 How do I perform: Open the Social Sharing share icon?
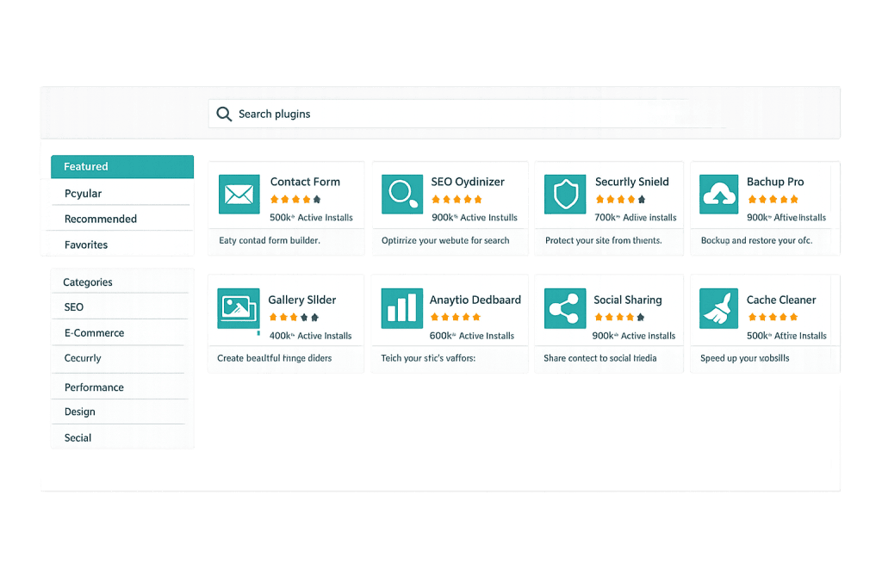point(565,308)
